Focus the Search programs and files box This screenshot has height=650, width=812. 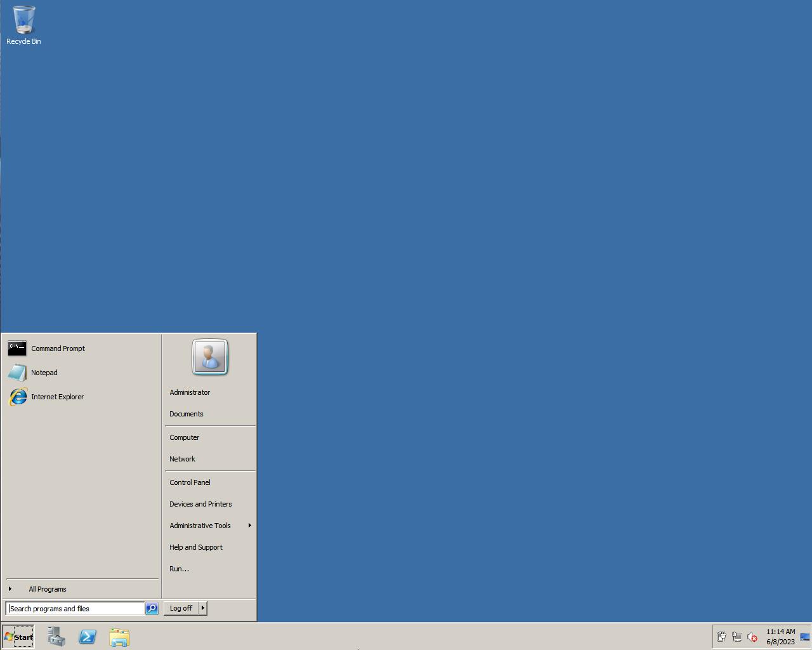(x=75, y=608)
